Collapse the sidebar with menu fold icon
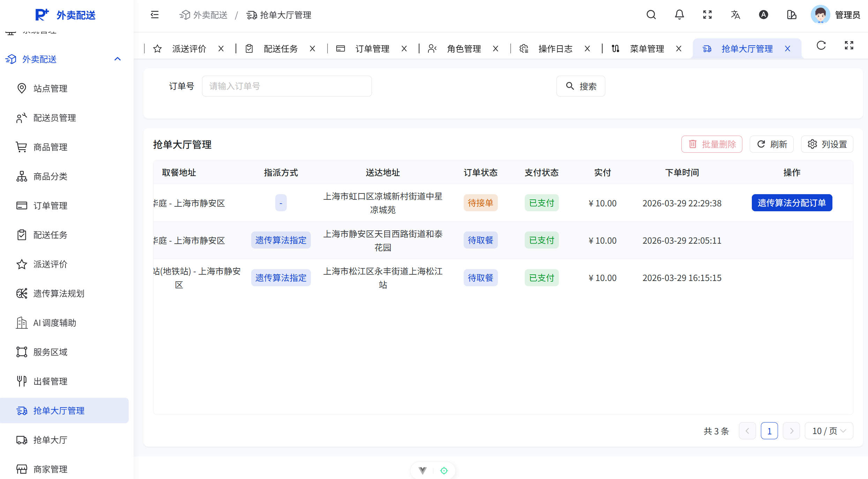Screen dimensions: 868x479 (x=155, y=15)
